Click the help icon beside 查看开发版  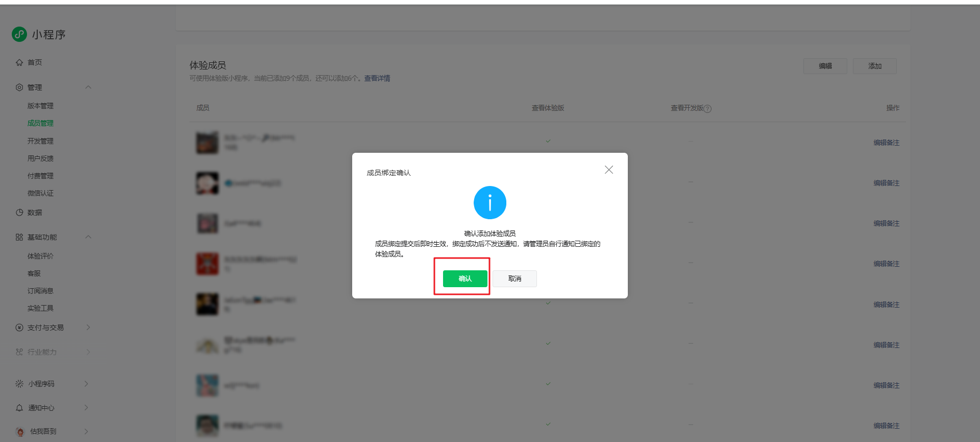click(x=707, y=108)
